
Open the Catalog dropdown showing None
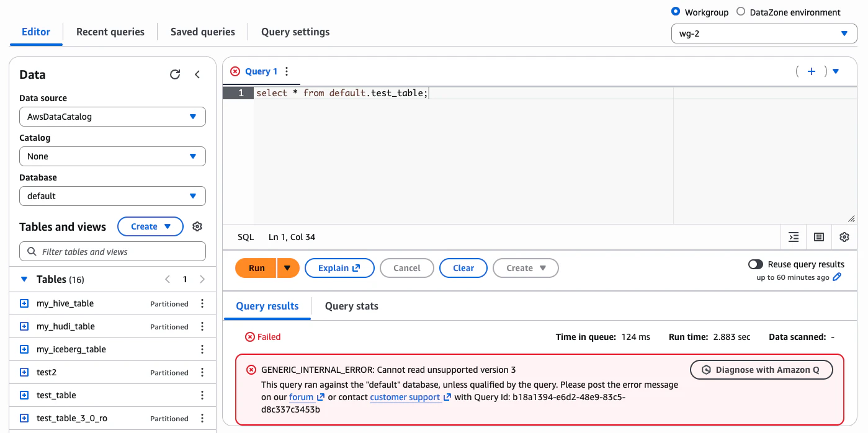pyautogui.click(x=112, y=156)
